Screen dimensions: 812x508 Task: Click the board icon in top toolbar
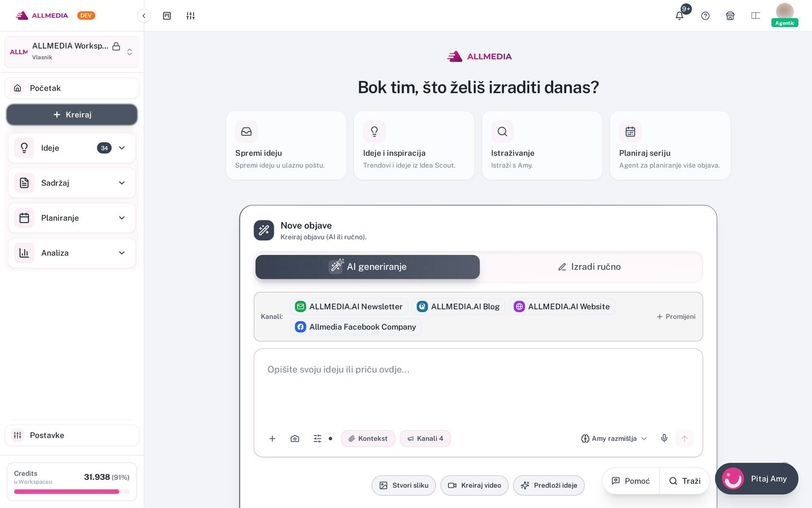pos(167,16)
